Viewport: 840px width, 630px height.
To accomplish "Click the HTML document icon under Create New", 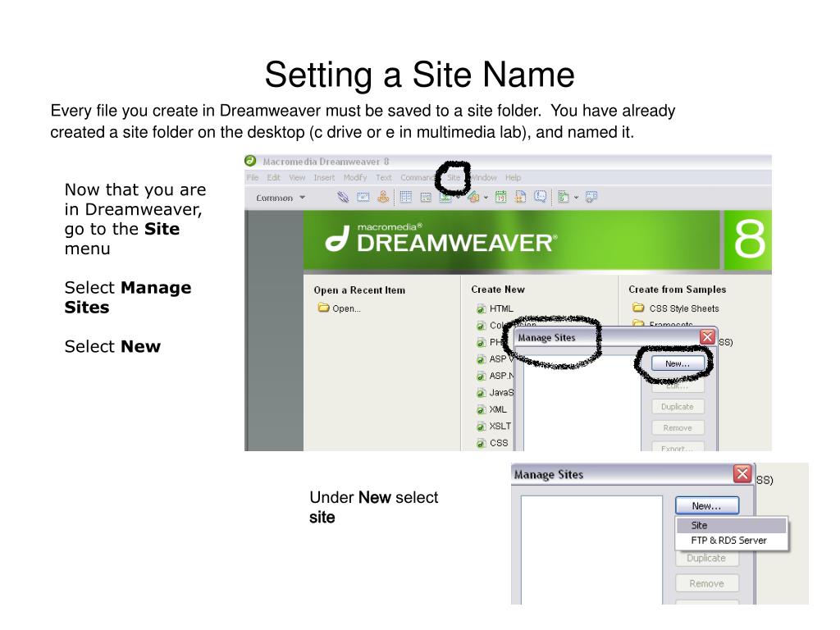I will click(x=481, y=309).
